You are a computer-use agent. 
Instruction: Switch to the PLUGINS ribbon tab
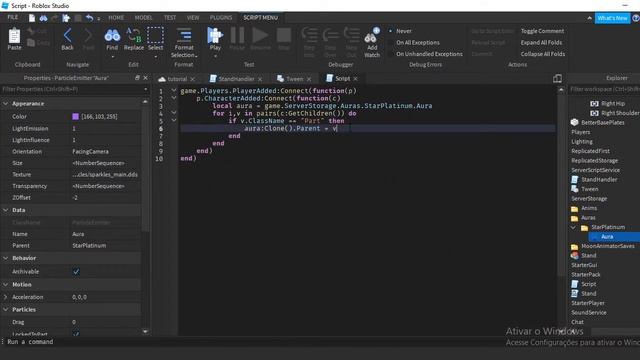(x=221, y=18)
